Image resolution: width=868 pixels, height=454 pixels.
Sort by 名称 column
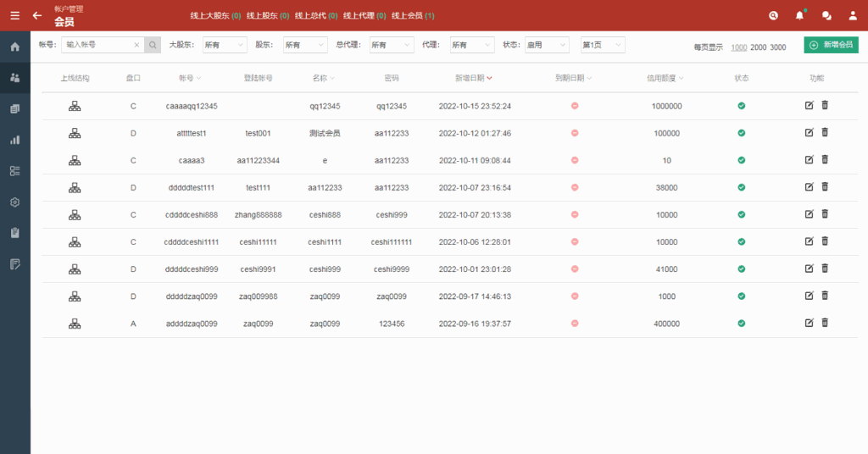pos(324,78)
